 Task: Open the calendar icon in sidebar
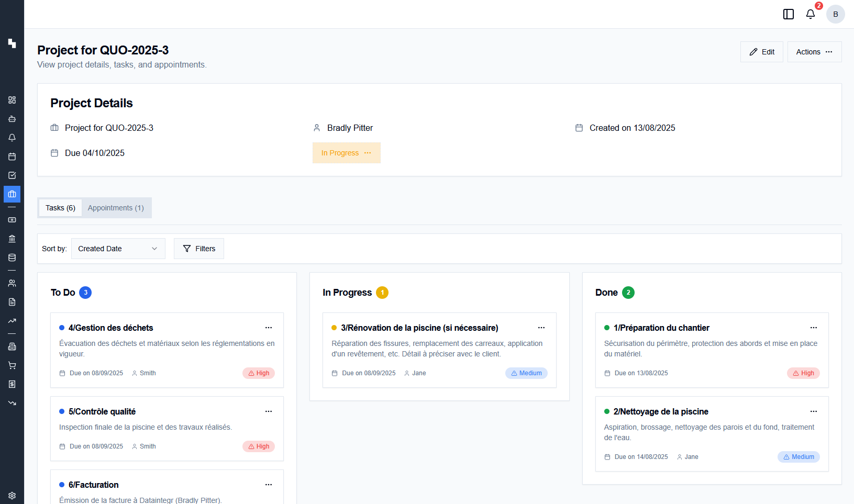coord(12,156)
